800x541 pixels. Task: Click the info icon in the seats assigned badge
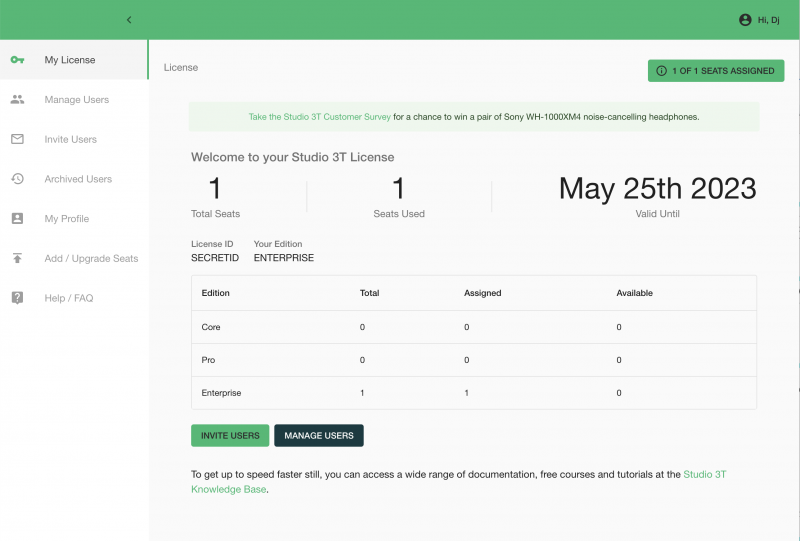[661, 71]
